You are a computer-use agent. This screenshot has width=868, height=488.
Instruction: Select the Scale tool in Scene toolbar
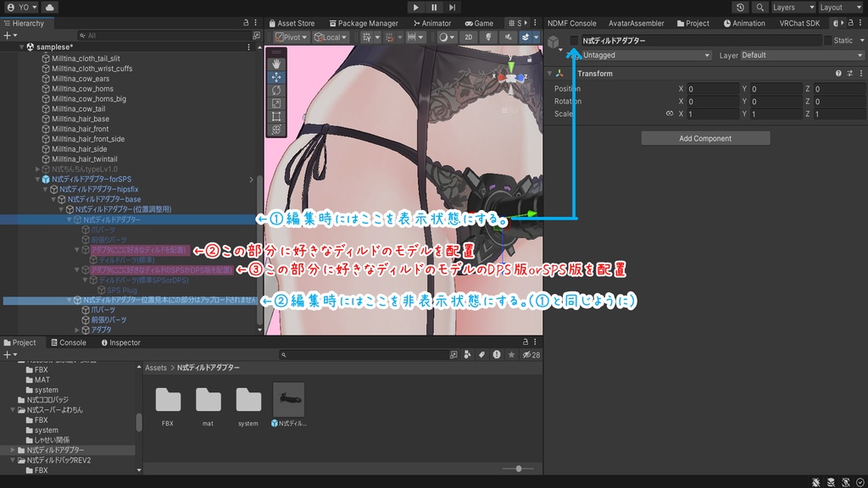click(x=276, y=103)
